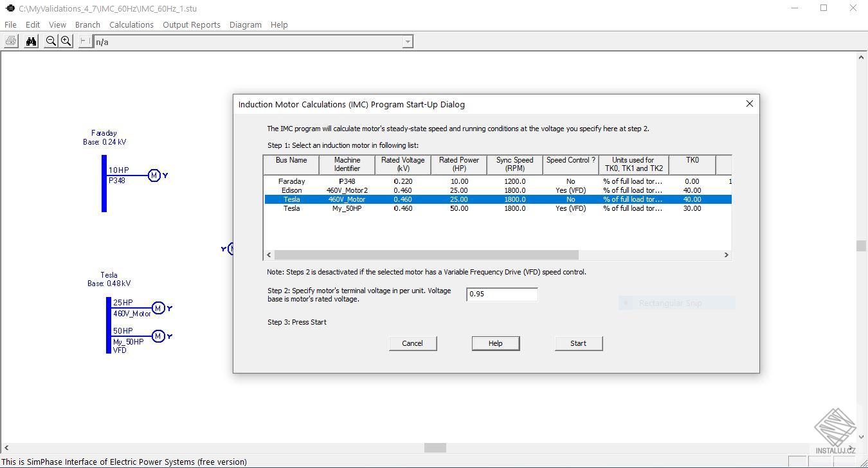Click the Rated Power (HP) column header
This screenshot has width=868, height=468.
[459, 165]
